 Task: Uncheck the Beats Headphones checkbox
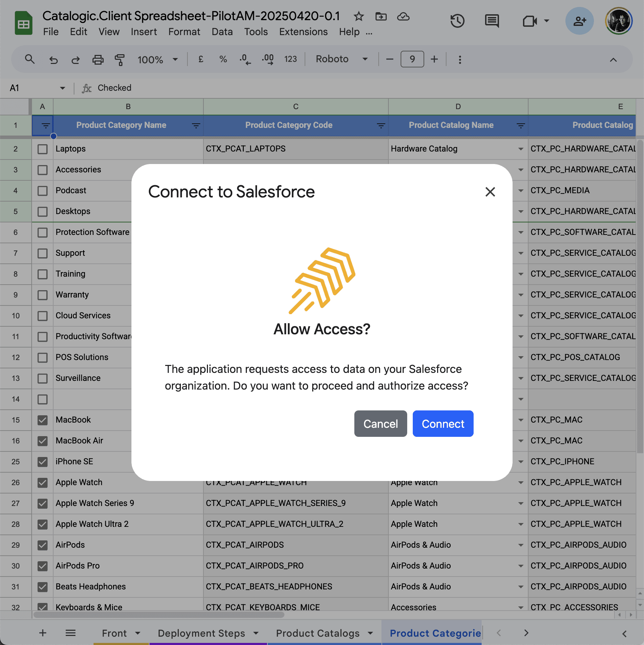42,587
